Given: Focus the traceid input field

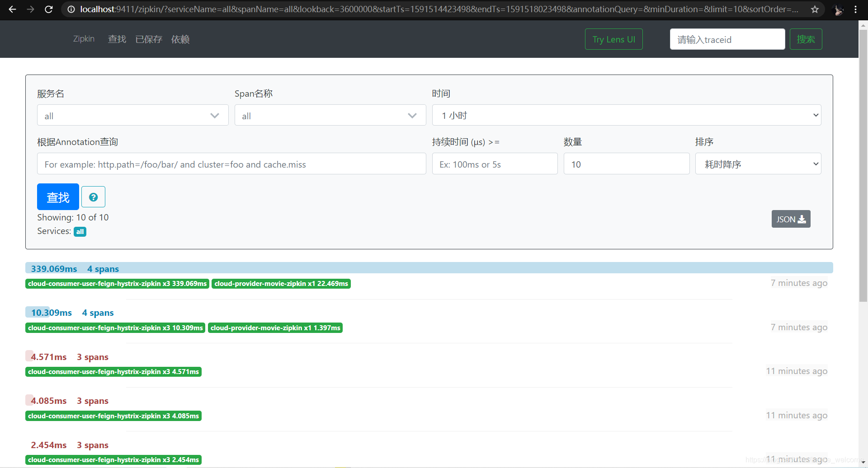Looking at the screenshot, I should (x=727, y=39).
